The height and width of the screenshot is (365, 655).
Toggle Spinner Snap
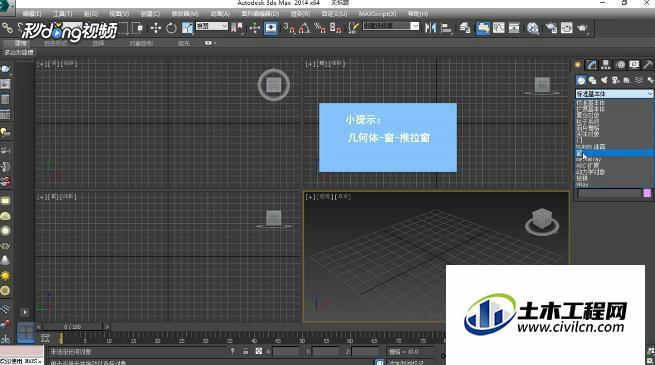coord(335,28)
